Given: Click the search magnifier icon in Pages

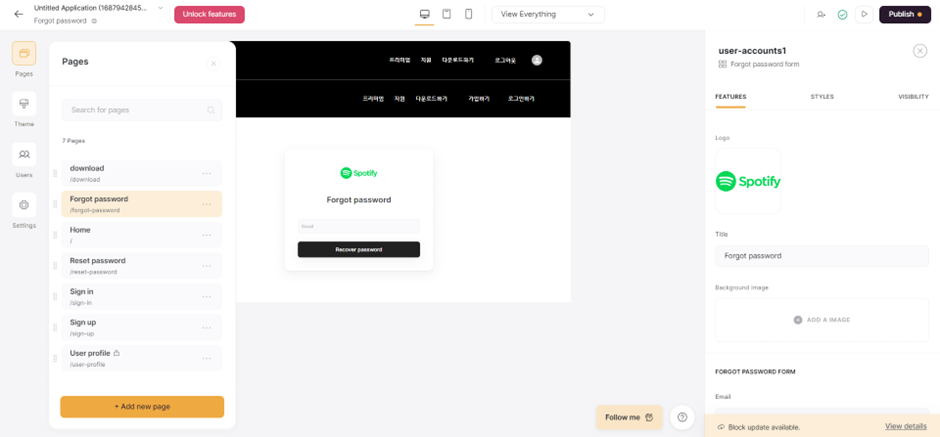Looking at the screenshot, I should point(211,110).
